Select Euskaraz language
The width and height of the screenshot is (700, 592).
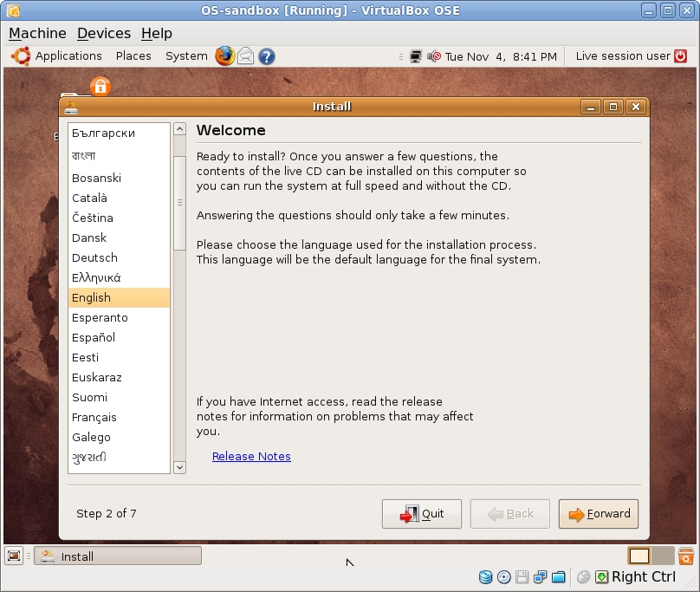[x=119, y=378]
